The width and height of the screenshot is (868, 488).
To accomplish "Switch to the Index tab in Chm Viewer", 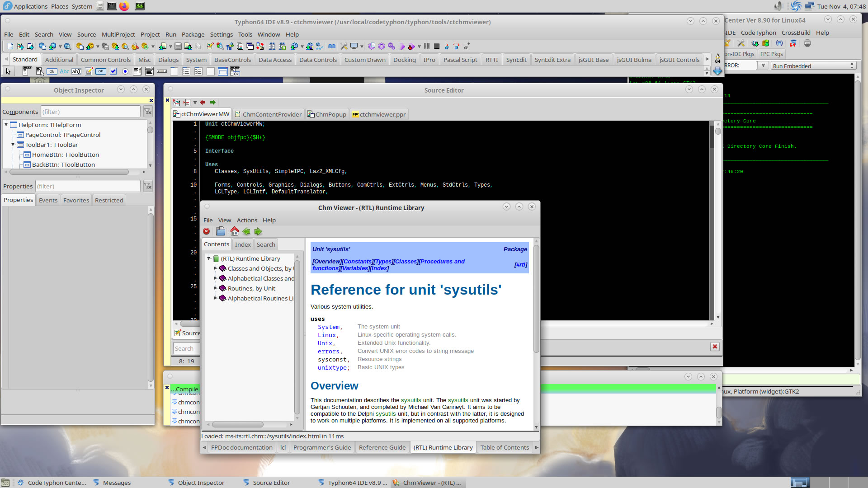I will click(243, 244).
